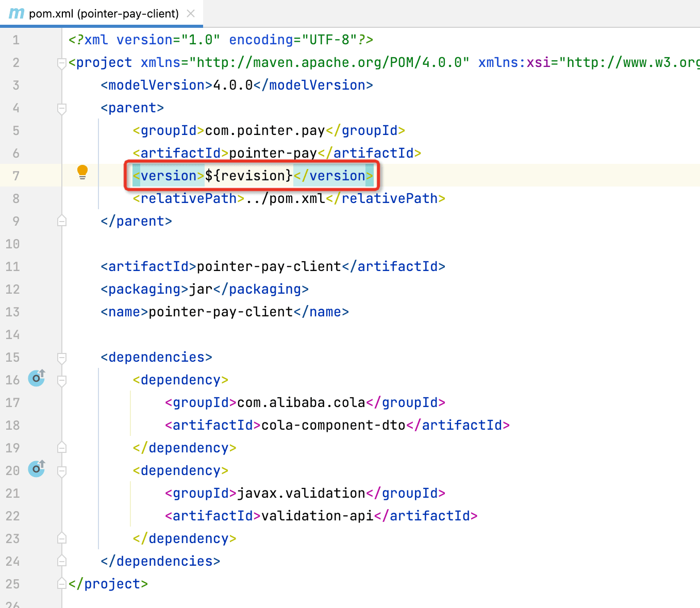Click the yellow lightbulb intention icon
700x608 pixels.
[82, 172]
